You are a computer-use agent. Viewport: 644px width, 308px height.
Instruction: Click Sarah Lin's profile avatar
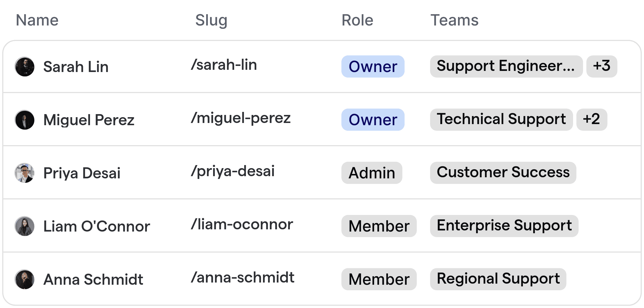[x=24, y=66]
